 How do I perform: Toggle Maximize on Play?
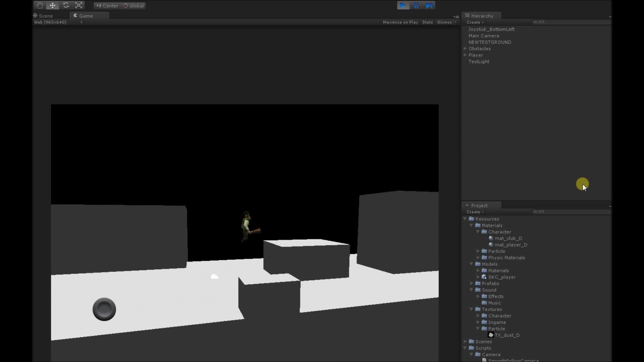tap(400, 22)
